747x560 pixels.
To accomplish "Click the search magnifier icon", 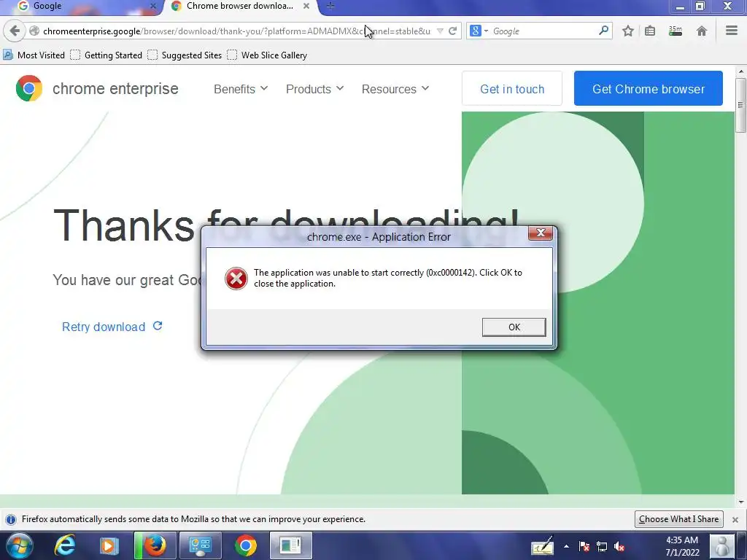I will click(603, 31).
